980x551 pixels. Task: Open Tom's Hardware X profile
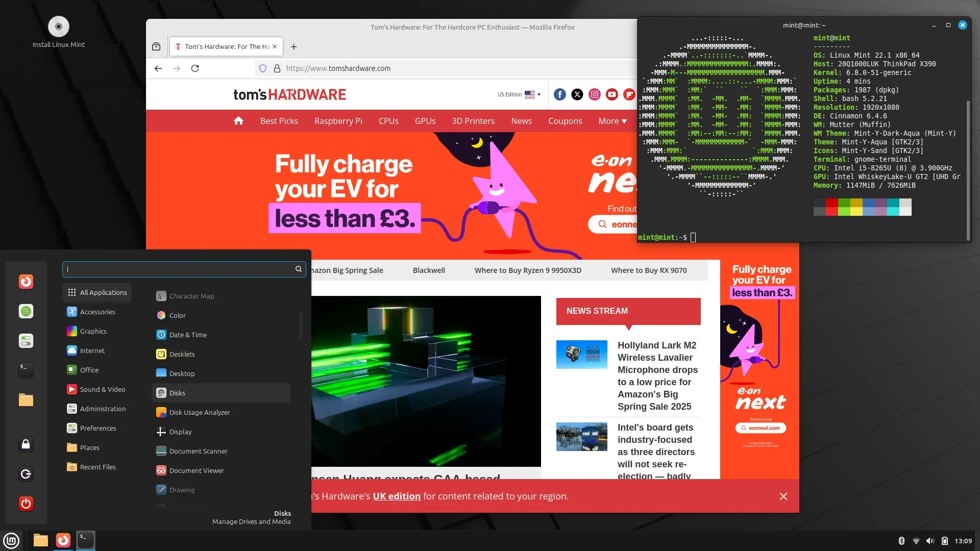577,94
